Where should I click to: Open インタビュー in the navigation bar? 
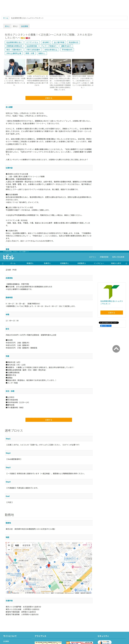(x=99, y=263)
